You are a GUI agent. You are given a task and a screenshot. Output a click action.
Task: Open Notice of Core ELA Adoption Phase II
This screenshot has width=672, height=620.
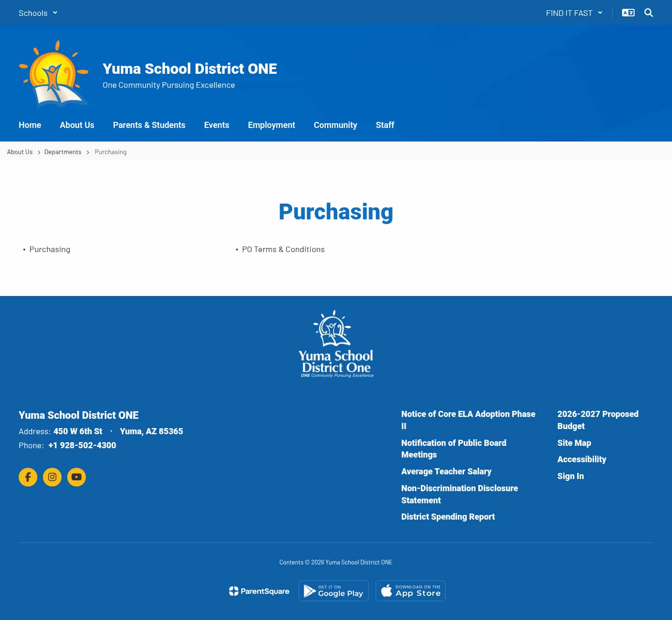coord(468,420)
